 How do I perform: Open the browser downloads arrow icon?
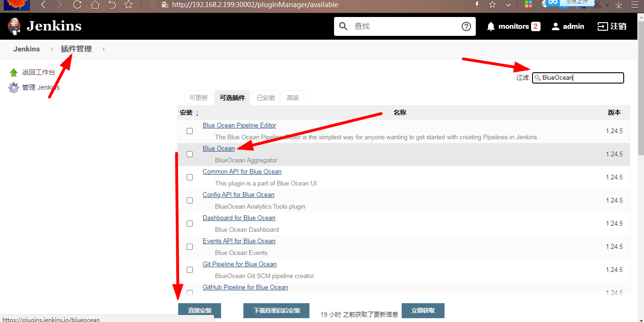tap(619, 5)
